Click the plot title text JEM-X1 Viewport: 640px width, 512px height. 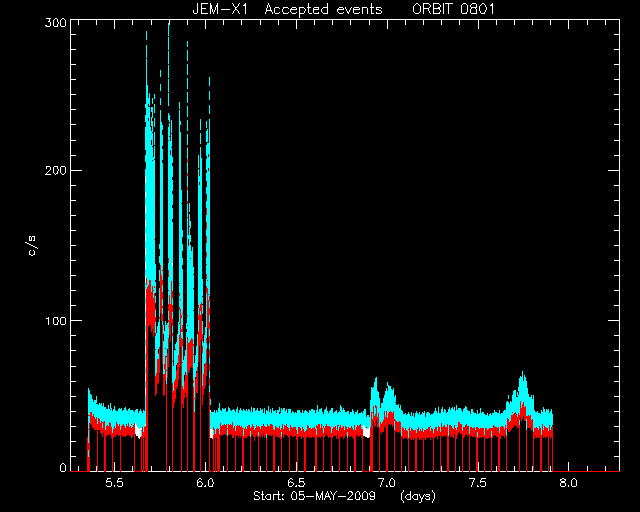pyautogui.click(x=220, y=9)
